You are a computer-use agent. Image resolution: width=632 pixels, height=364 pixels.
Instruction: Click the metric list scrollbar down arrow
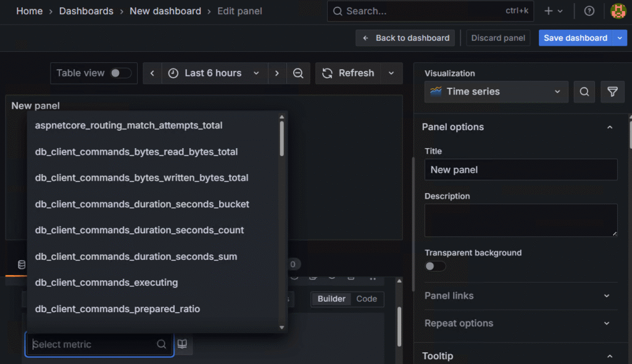pyautogui.click(x=281, y=328)
